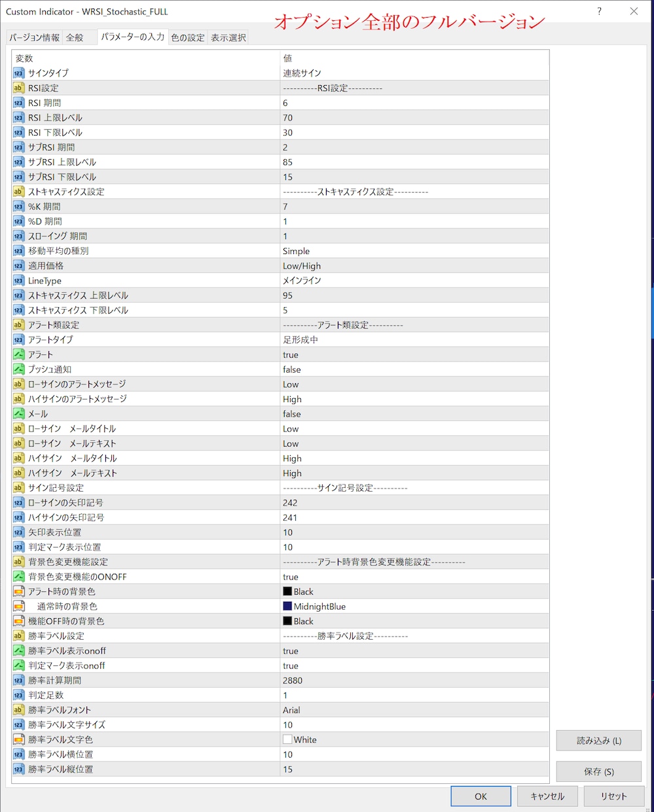This screenshot has width=654, height=812.
Task: Click the ab icon next to RSI設定
Action: (x=18, y=88)
